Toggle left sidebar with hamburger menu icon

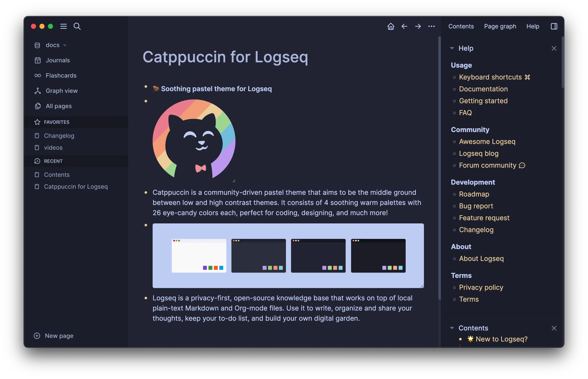[x=63, y=26]
